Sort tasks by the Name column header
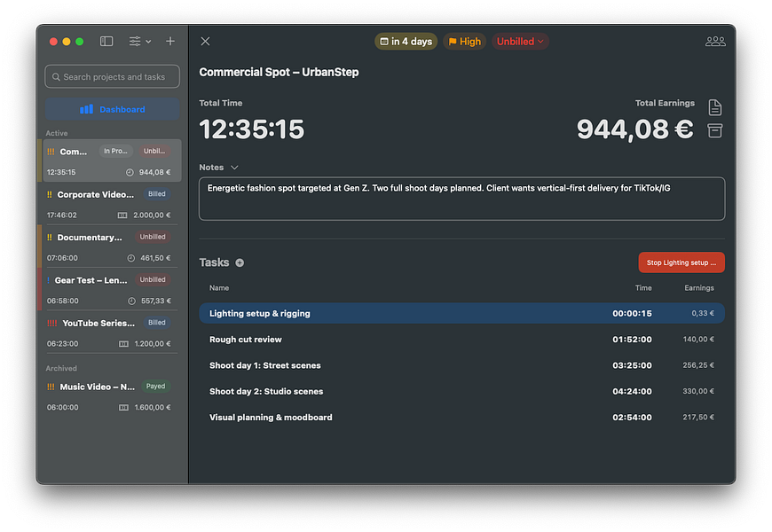Viewport: 772px width, 532px height. [219, 288]
